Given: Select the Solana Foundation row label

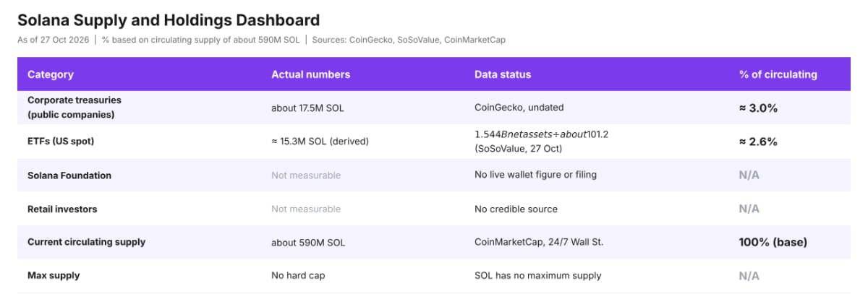Looking at the screenshot, I should coord(69,175).
